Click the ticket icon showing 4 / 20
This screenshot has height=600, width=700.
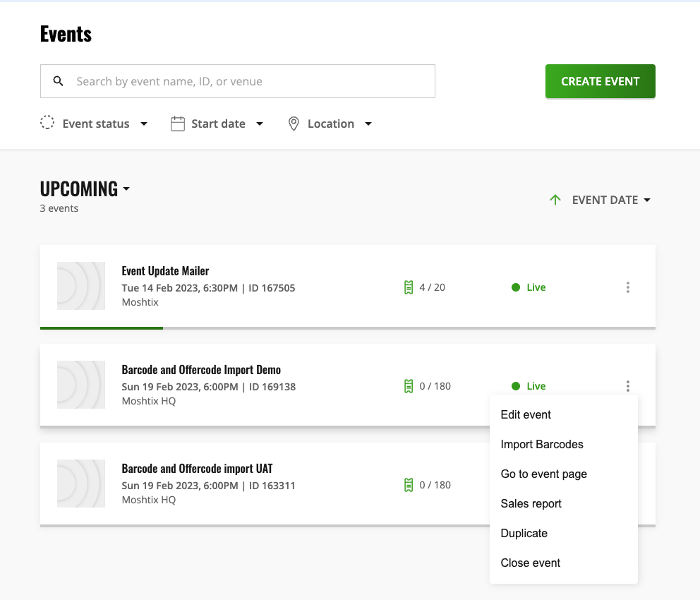(x=409, y=287)
